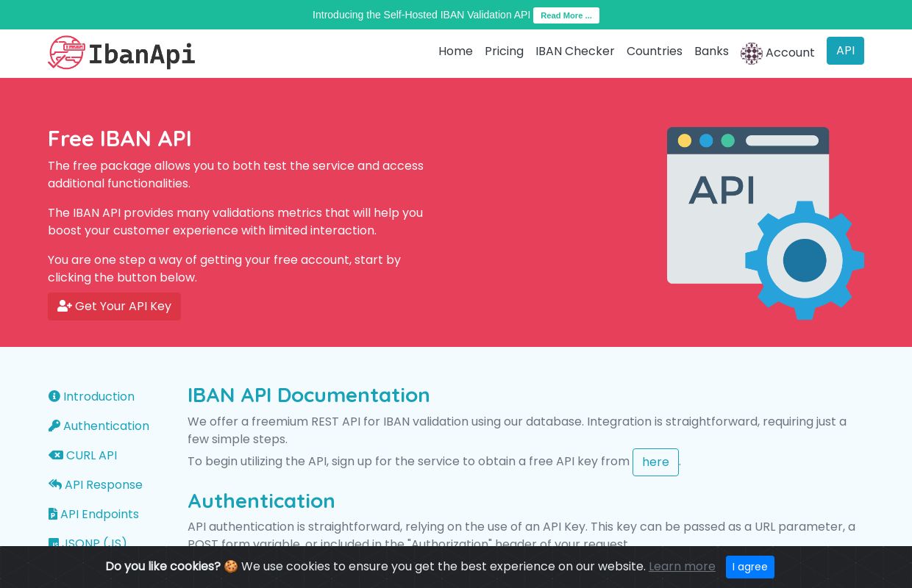912x588 pixels.
Task: Click the IbanApi brand name text
Action: click(x=142, y=54)
